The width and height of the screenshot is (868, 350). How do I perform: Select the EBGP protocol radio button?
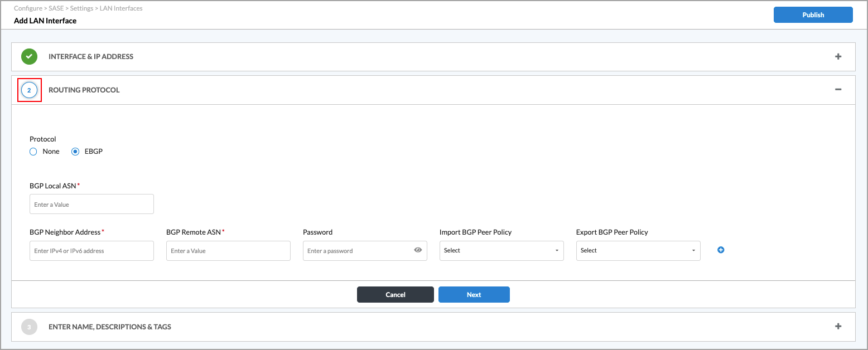[x=75, y=152]
